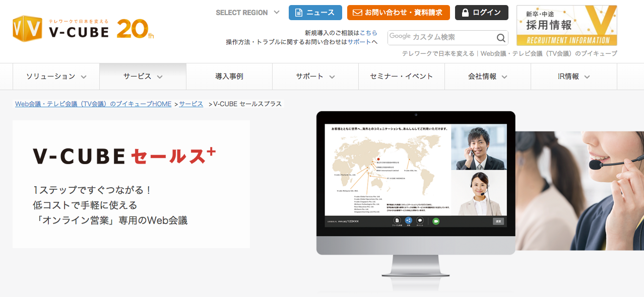Screen dimensions: 644x297
Task: Click the green camera icon on the monitor screen
Action: 436,221
